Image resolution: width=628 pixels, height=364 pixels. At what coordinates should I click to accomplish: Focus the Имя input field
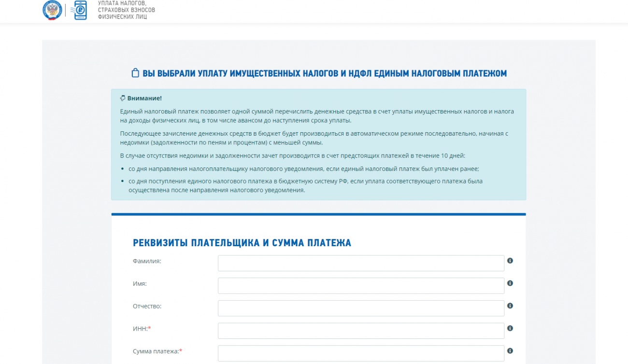click(361, 286)
